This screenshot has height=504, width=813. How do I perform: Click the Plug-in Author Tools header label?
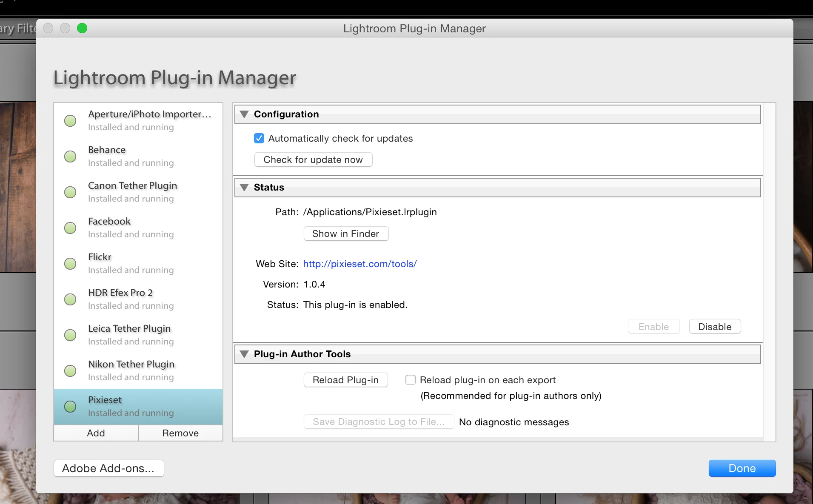(x=302, y=354)
